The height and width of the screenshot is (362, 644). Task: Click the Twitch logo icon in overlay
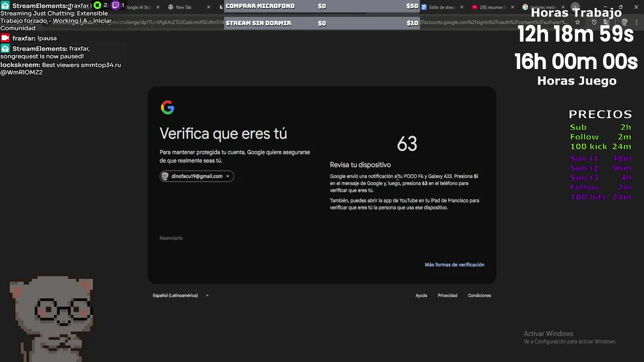tap(116, 6)
